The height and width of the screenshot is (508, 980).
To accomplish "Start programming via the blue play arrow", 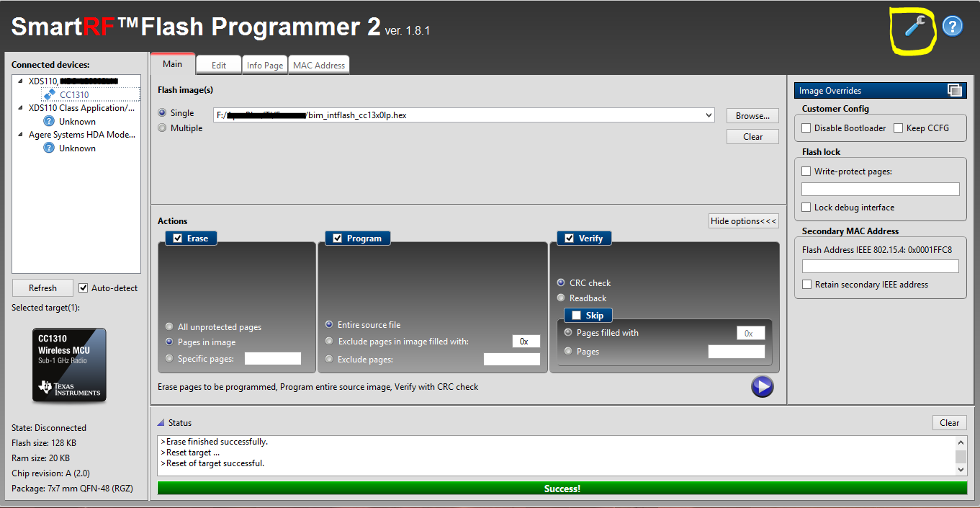I will click(762, 386).
